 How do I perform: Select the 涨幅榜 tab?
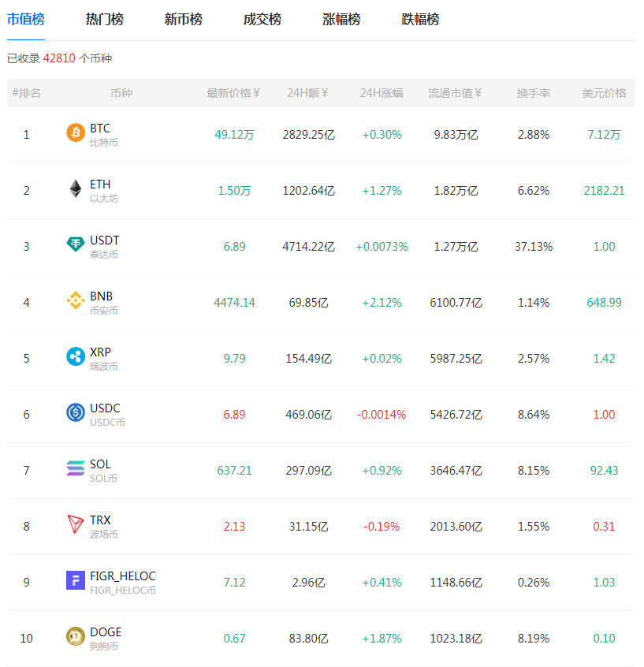click(341, 20)
